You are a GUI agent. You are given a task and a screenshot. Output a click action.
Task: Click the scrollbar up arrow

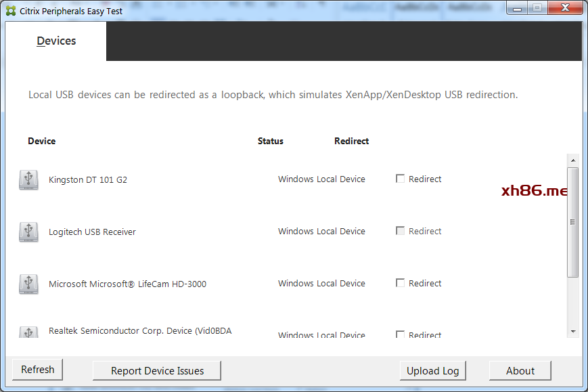click(x=573, y=160)
